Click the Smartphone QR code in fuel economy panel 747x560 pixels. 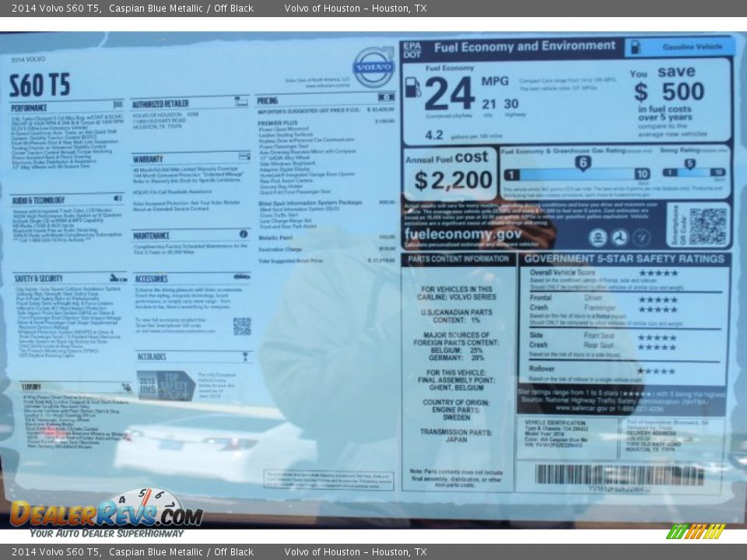[707, 226]
